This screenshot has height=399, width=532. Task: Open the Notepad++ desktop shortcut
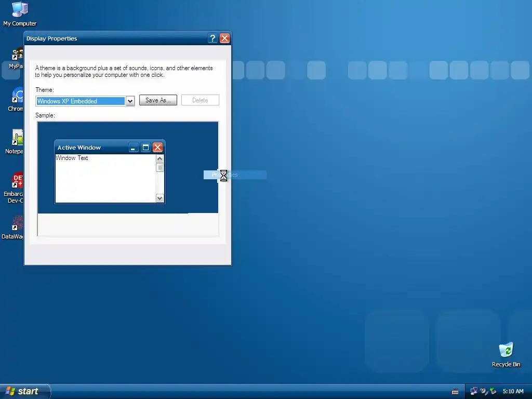click(15, 142)
